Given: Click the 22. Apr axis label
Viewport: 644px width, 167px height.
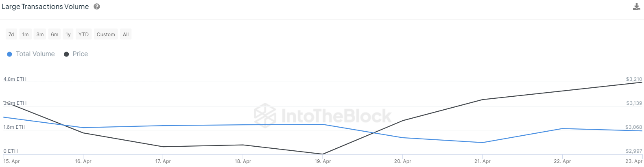Looking at the screenshot, I should pos(562,161).
